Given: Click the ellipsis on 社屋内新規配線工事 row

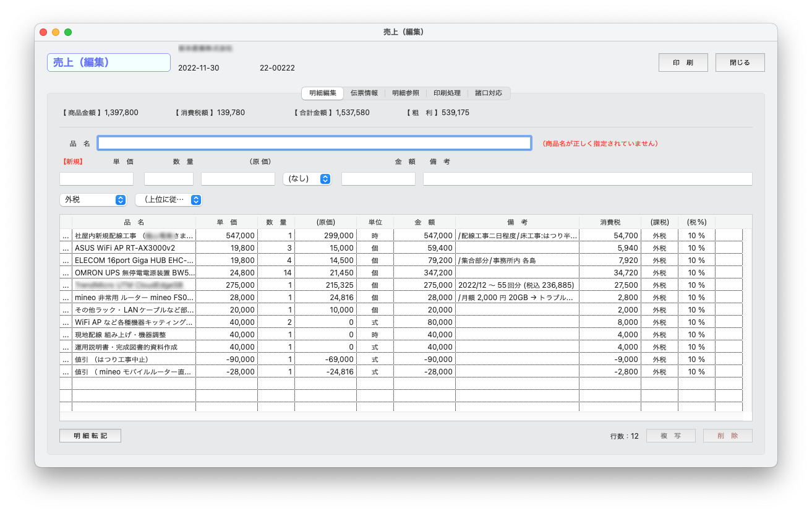Looking at the screenshot, I should (66, 236).
